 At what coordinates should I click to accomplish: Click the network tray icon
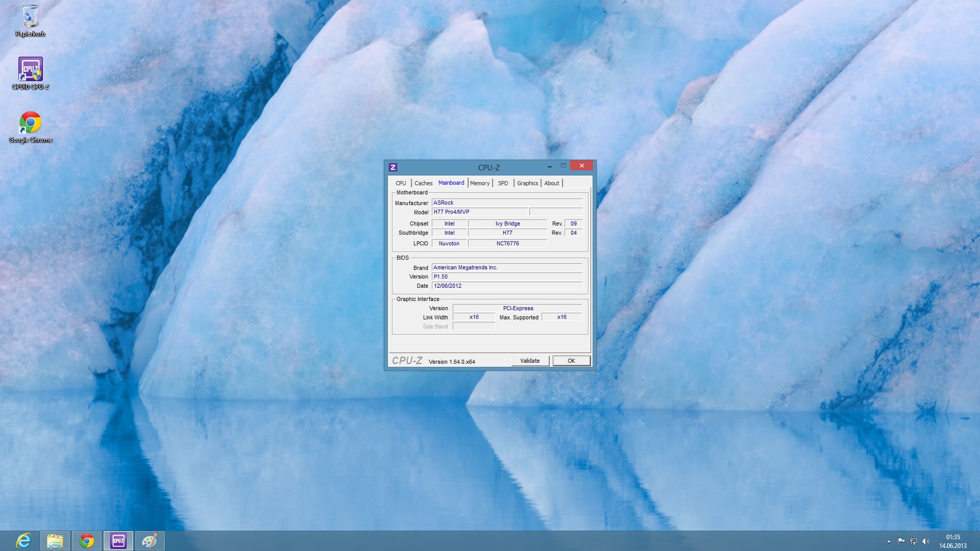[914, 541]
